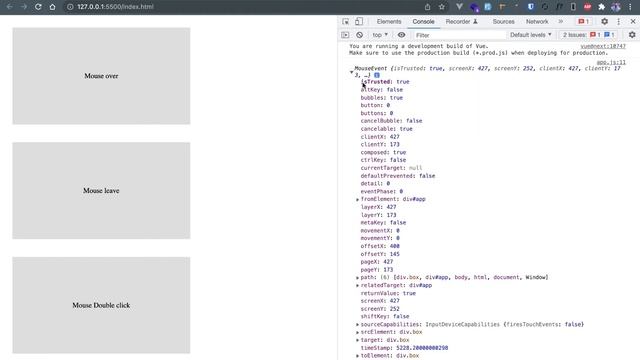Expand the relatedTarget property
This screenshot has width=640, height=360.
coord(358,285)
